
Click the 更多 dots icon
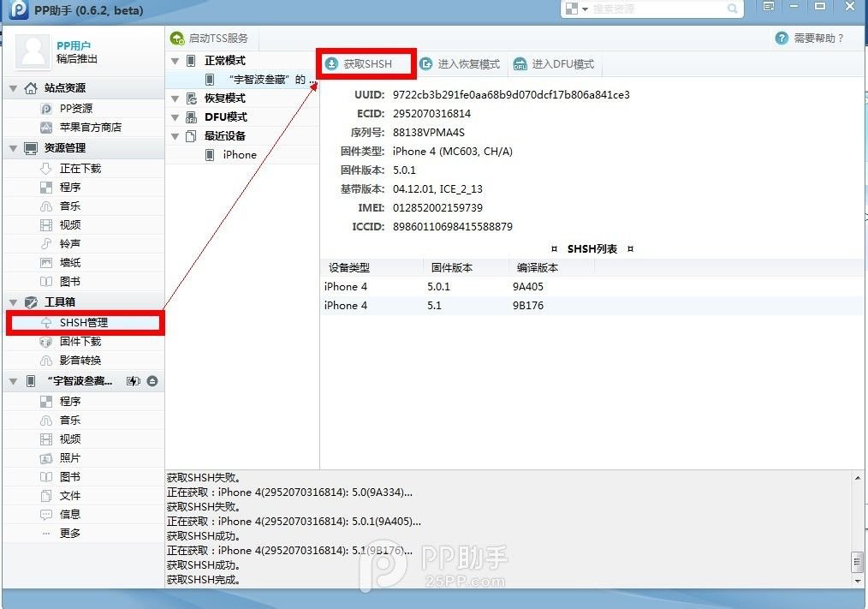point(46,534)
